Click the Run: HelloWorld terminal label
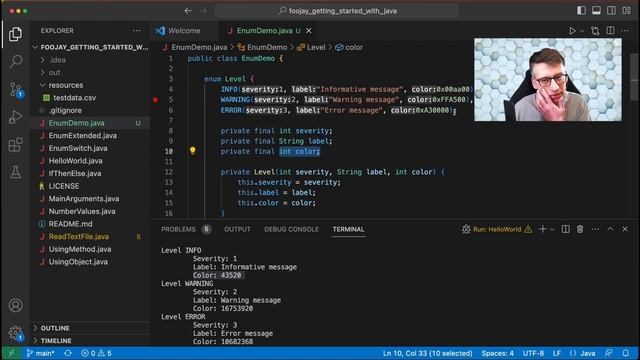This screenshot has height=360, width=640. pos(497,229)
